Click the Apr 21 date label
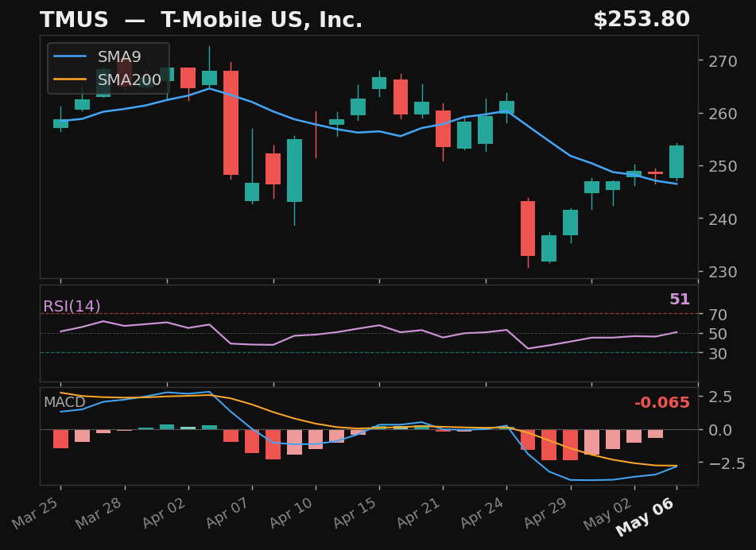Screen dimensions: 756x550 pyautogui.click(x=419, y=513)
